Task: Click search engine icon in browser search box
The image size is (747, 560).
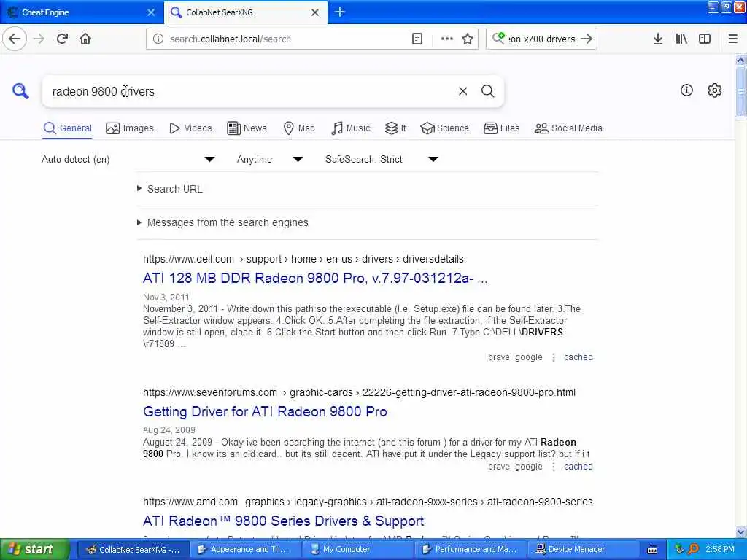Action: pos(498,38)
